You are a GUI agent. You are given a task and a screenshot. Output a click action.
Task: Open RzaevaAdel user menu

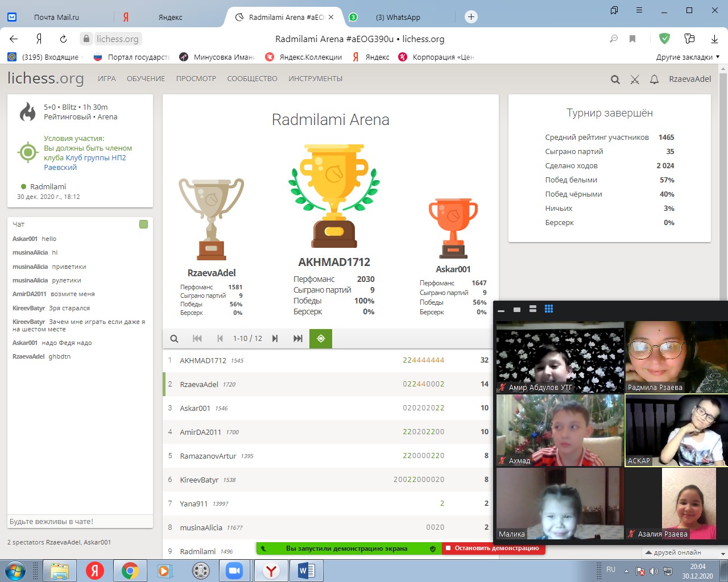(x=689, y=79)
